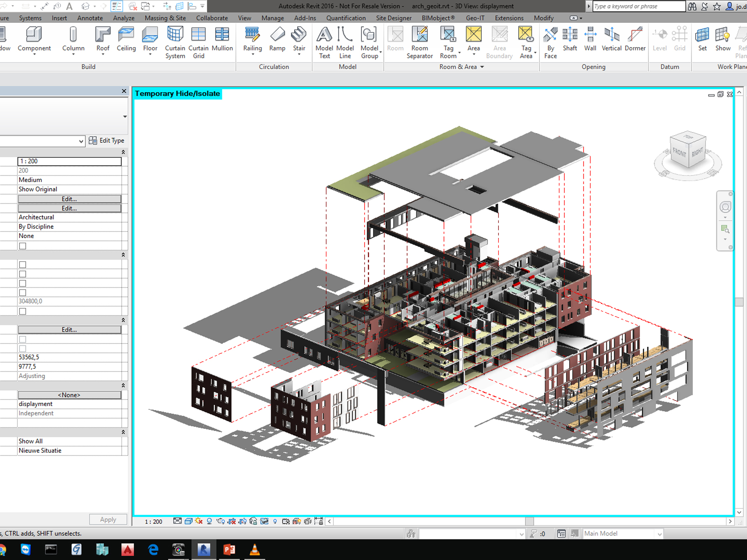The height and width of the screenshot is (560, 747).
Task: Select the Tag Area tool
Action: [526, 42]
